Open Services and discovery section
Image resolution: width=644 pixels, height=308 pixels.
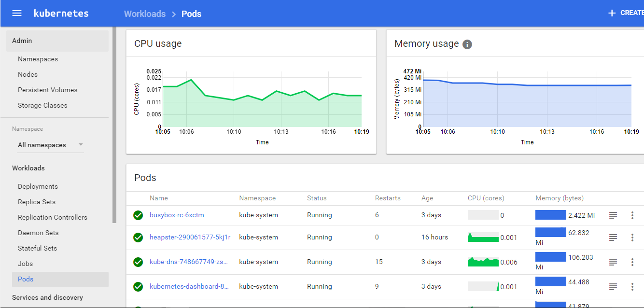47,297
